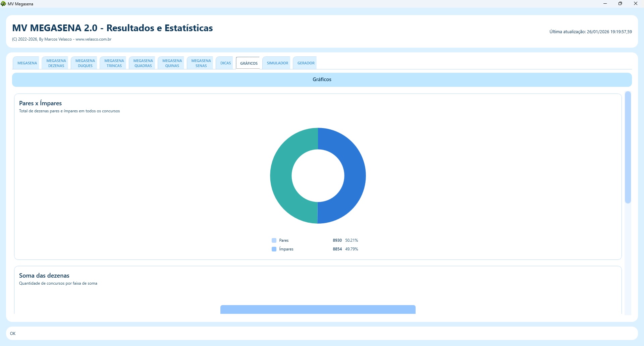
Task: Open the MEGASENA DUQUES tab
Action: click(x=85, y=63)
